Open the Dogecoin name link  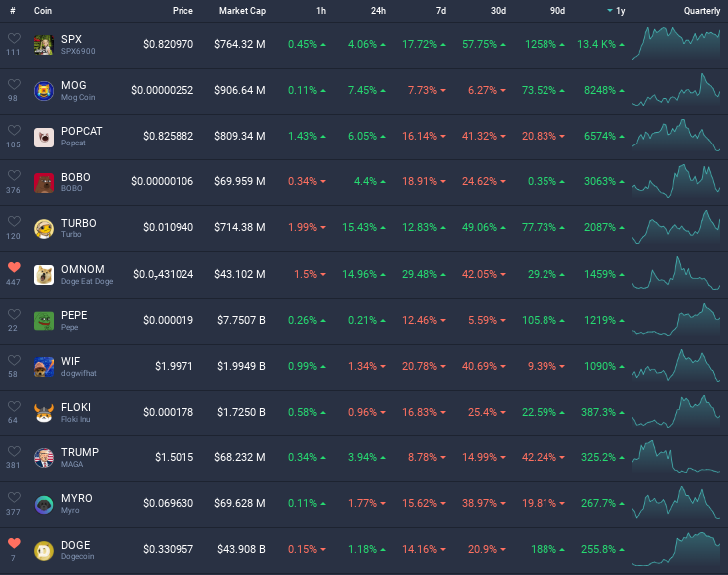pos(78,556)
